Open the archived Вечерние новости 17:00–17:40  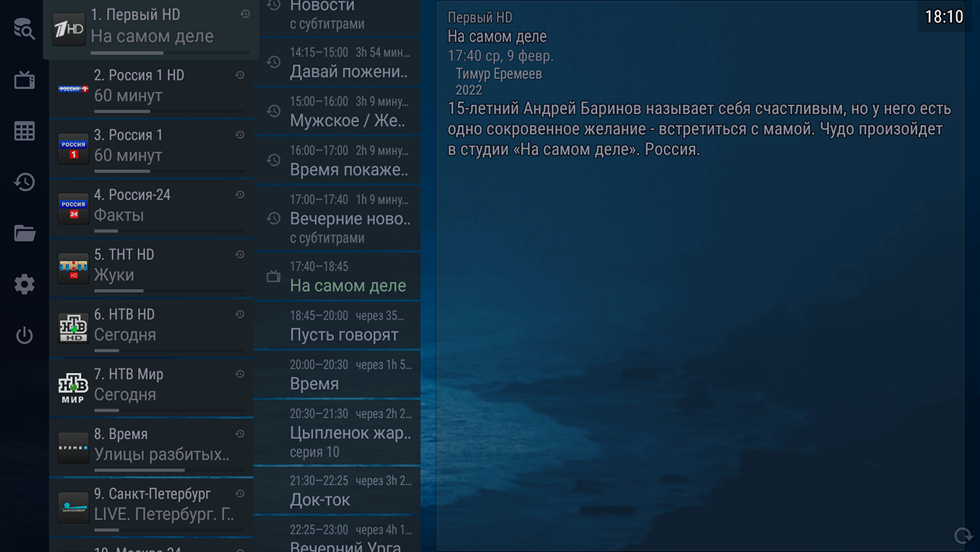pyautogui.click(x=337, y=218)
